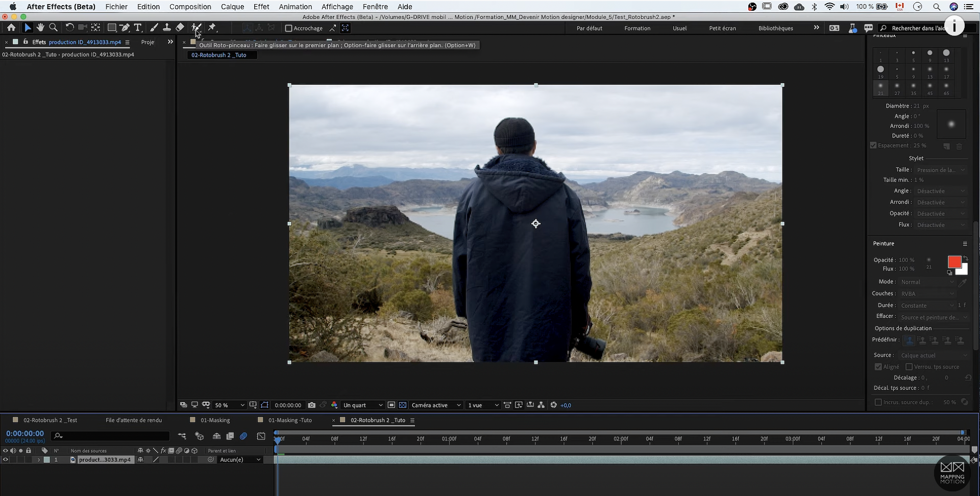Select the Brush paint tool
The image size is (980, 496).
tap(154, 28)
